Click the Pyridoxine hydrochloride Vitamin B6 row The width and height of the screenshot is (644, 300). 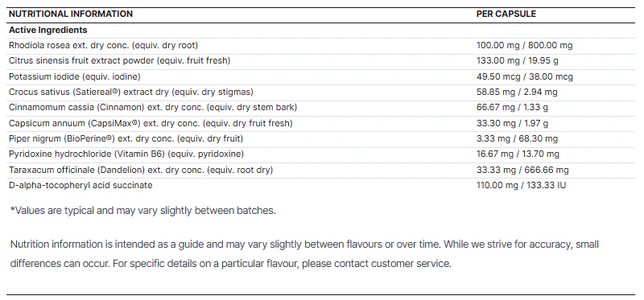320,154
